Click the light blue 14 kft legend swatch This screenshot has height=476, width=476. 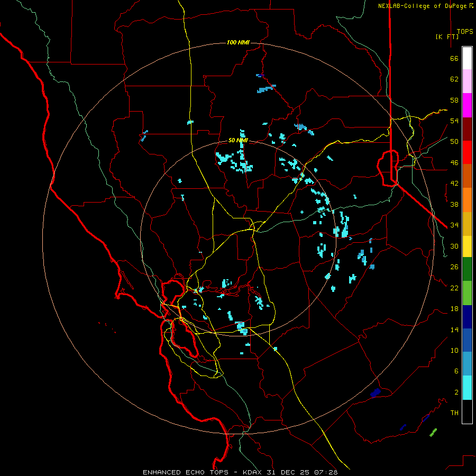coord(467,364)
